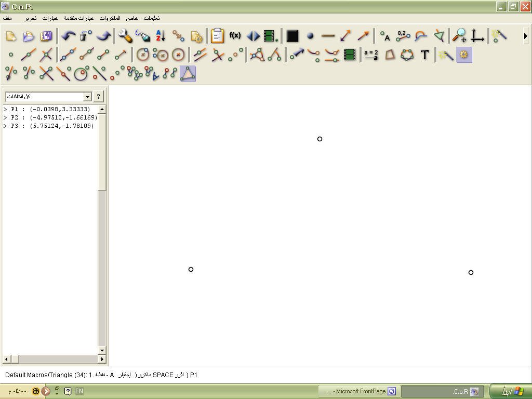Toggle the filled green triangle option

click(439, 36)
